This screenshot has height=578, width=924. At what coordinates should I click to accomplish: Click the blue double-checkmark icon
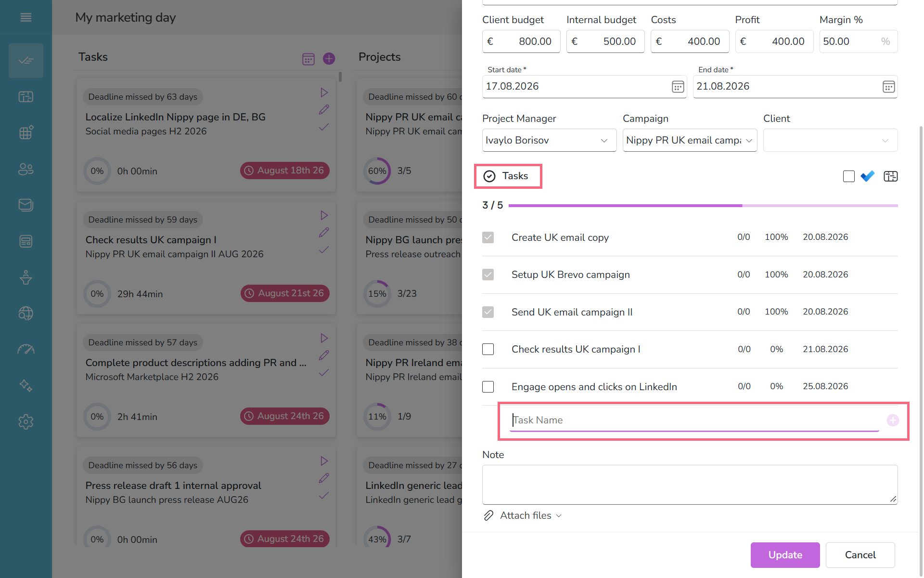click(868, 176)
